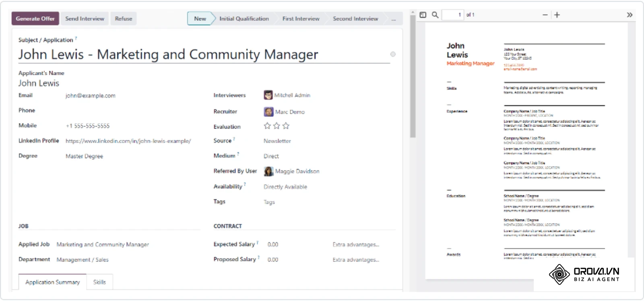Click the Send Interview button

[85, 19]
